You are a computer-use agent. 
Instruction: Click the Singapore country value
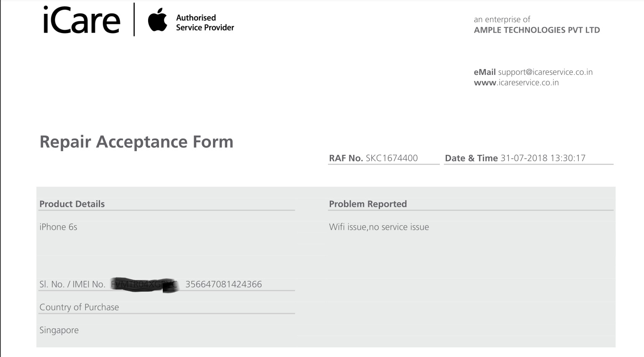(59, 330)
